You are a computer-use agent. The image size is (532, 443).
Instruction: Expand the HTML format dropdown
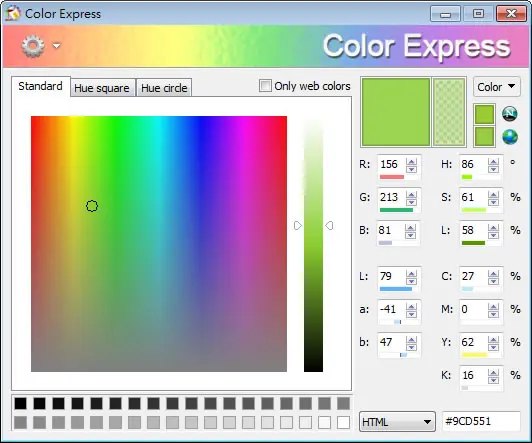click(x=397, y=422)
